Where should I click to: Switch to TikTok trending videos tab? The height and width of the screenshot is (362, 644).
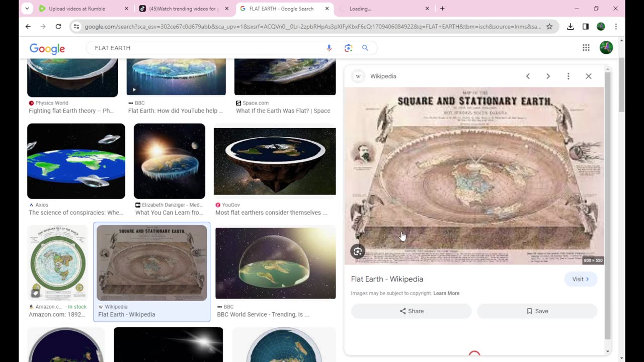[184, 9]
